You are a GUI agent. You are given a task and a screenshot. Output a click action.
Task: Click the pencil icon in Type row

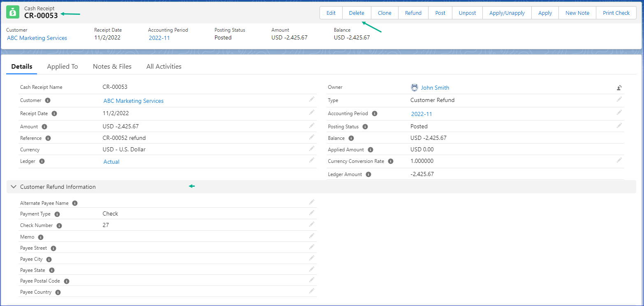click(619, 100)
